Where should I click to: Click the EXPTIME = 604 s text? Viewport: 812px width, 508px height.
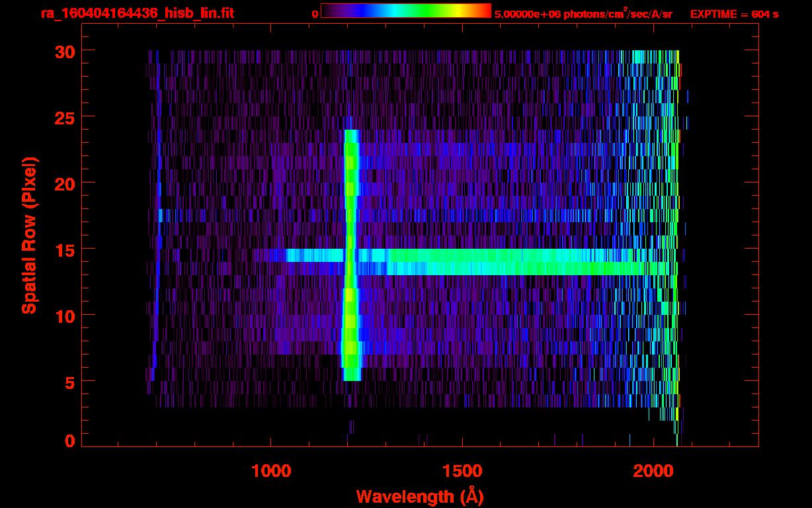pos(734,14)
